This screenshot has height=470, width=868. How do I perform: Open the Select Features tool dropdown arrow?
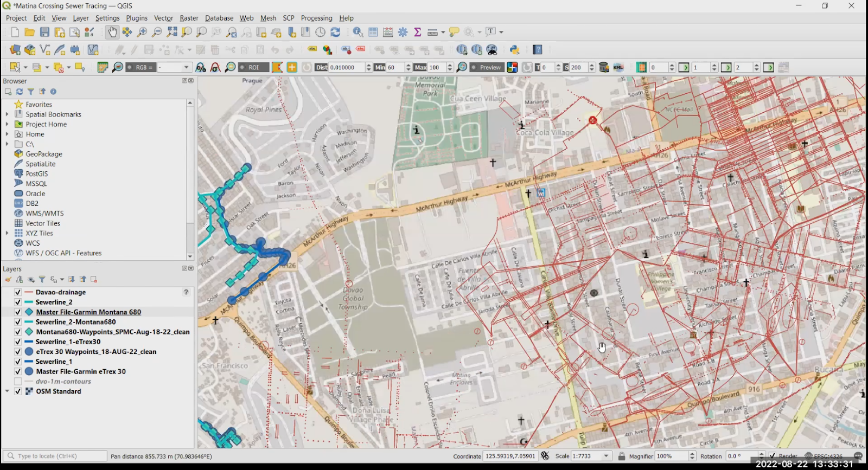[x=25, y=67]
